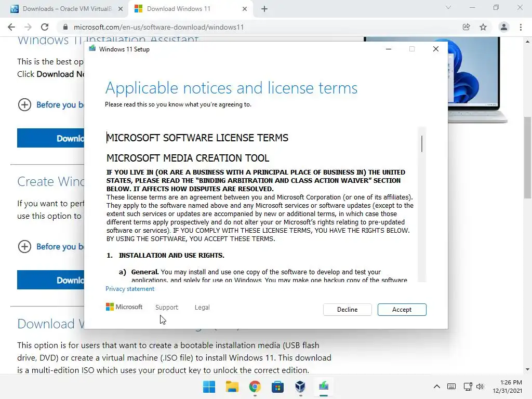
Task: Expand first 'Before you begin' section
Action: point(51,104)
